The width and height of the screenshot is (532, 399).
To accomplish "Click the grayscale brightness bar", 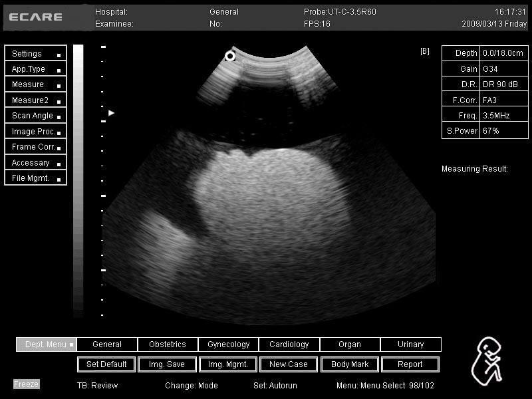I will click(x=78, y=180).
